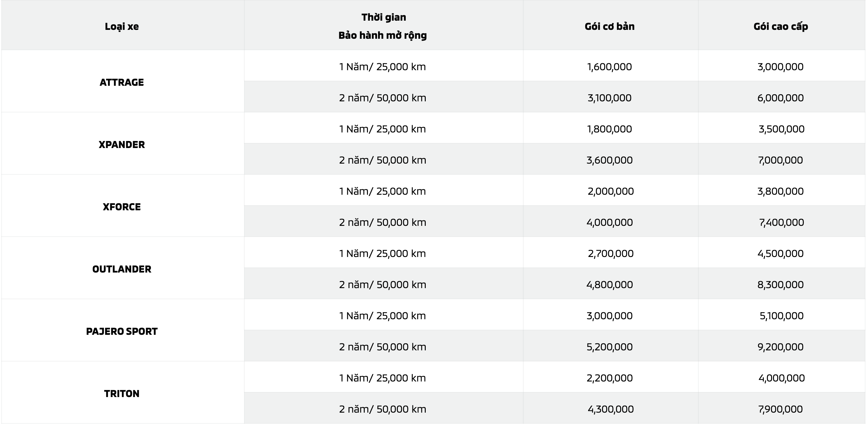Select the 5,200,000 basic price cell
The width and height of the screenshot is (868, 425).
coord(610,347)
